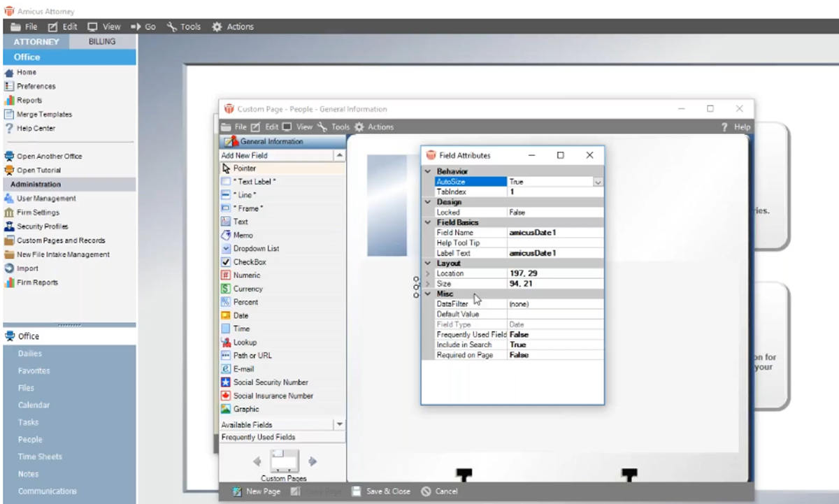Collapse the Behavior section

click(x=428, y=171)
